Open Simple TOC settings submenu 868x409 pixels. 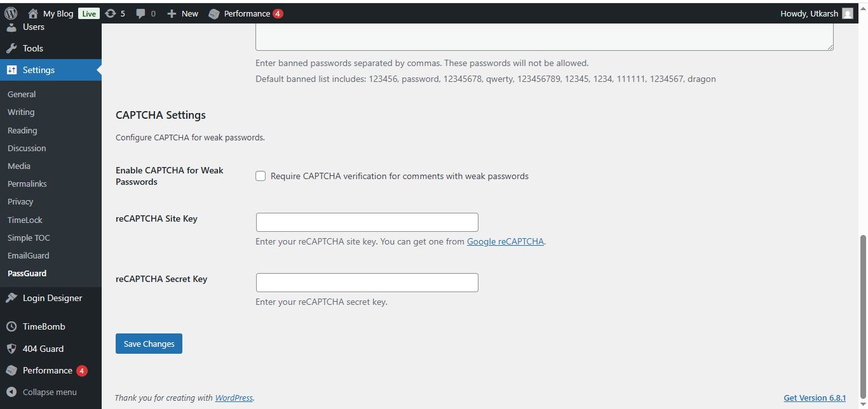[29, 238]
